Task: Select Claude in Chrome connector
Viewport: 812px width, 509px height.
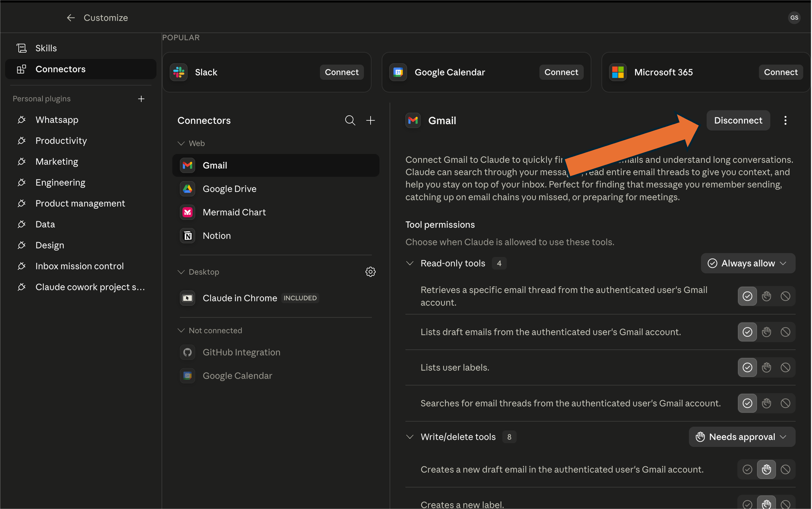Action: click(275, 298)
